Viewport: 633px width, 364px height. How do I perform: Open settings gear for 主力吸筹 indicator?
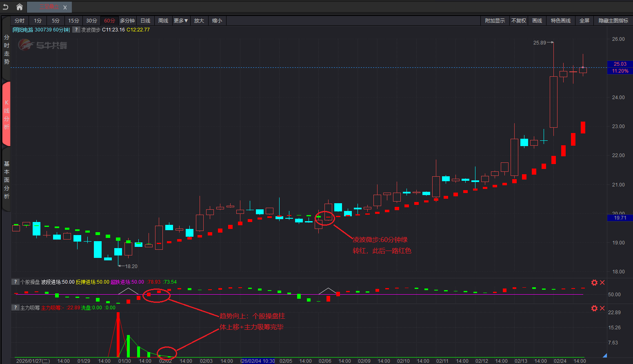(594, 308)
